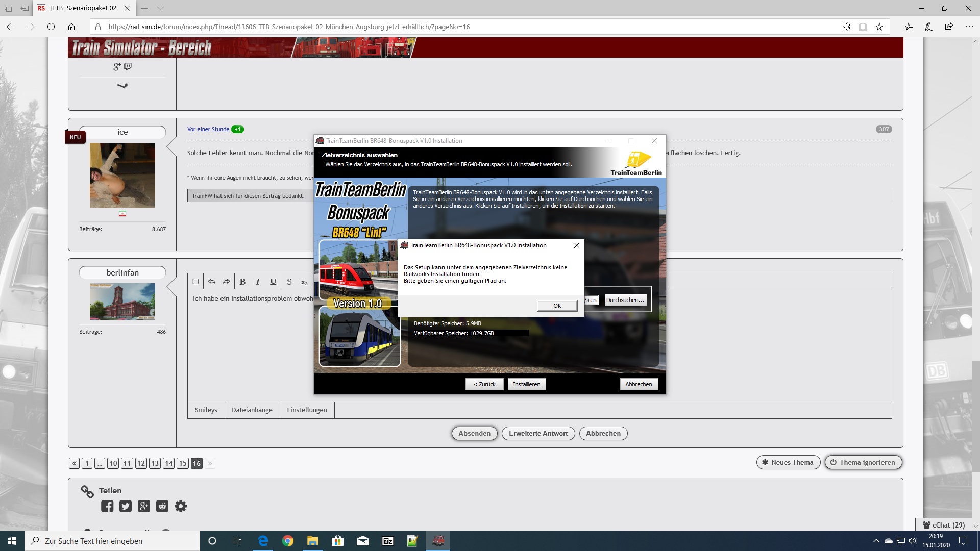
Task: Share the thread on Reddit
Action: [162, 506]
